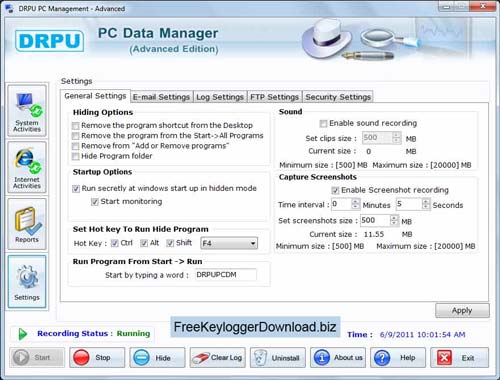Check Remove from Add or Remove programs

click(76, 146)
